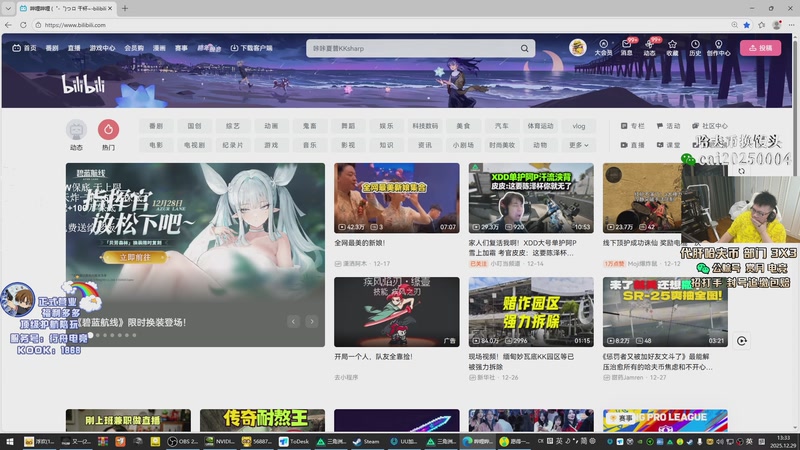The width and height of the screenshot is (800, 450).
Task: Open Steam from the taskbar
Action: (367, 441)
